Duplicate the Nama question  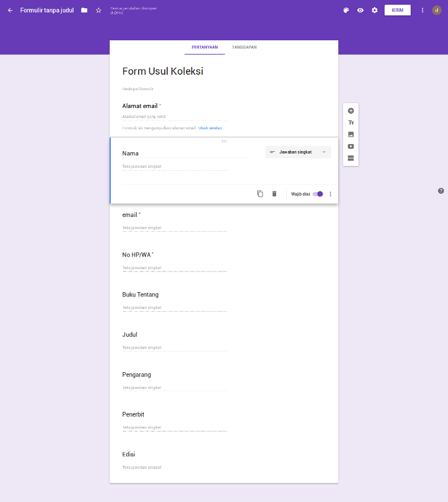[260, 194]
